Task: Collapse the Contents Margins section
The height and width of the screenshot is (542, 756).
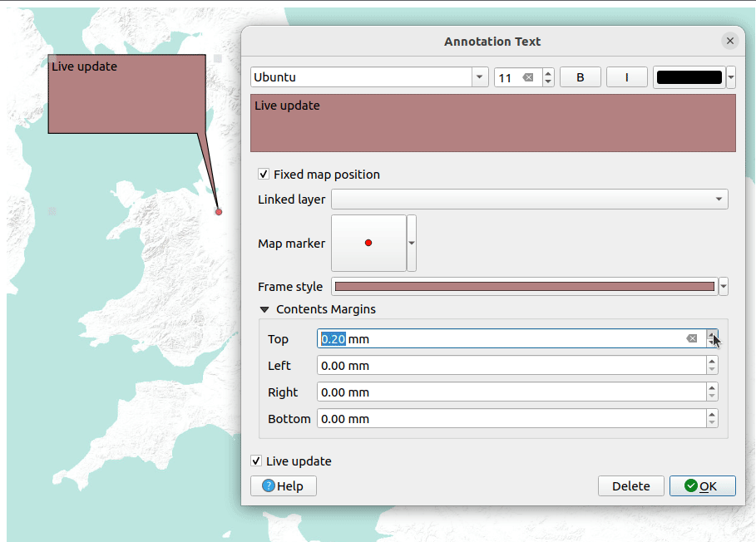Action: (x=264, y=309)
